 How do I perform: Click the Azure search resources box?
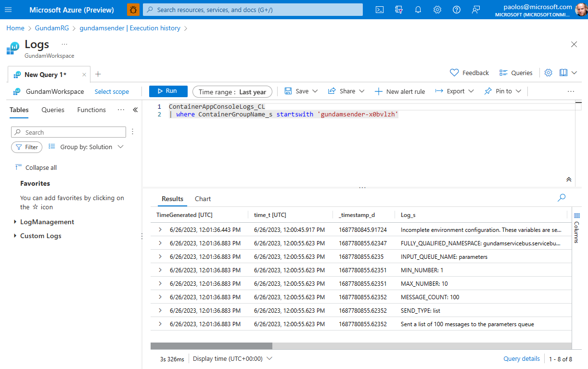pyautogui.click(x=253, y=10)
